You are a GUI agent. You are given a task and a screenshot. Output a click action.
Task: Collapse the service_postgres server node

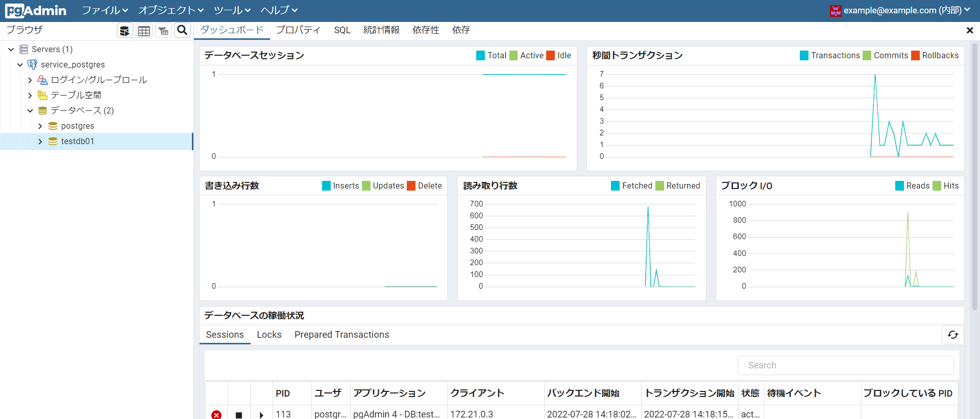coord(20,64)
